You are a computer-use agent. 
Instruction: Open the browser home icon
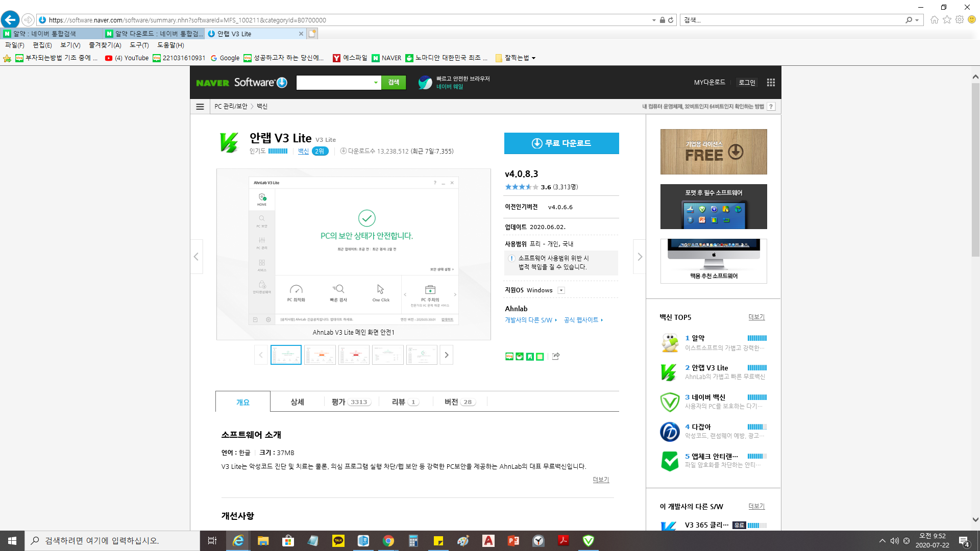934,20
